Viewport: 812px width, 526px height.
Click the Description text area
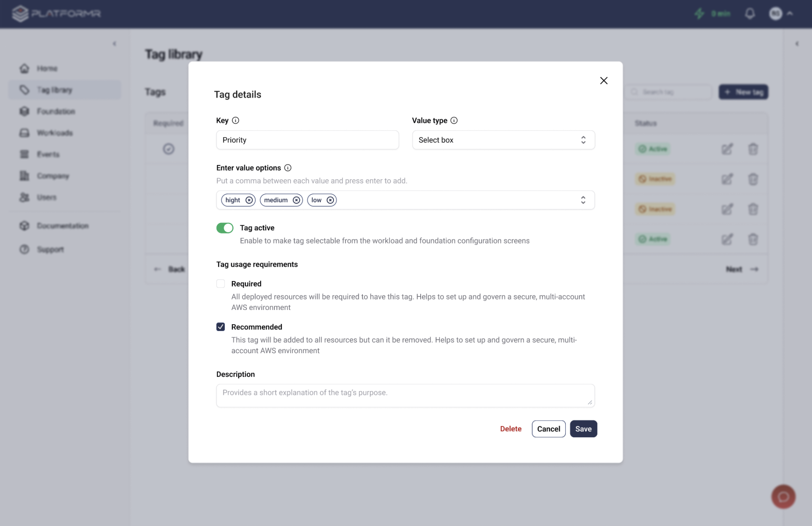coord(405,395)
